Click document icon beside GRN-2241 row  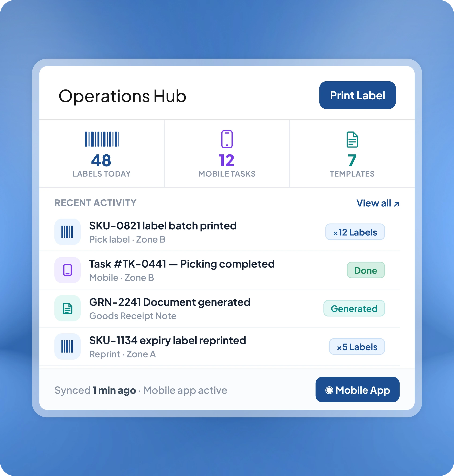coord(67,308)
